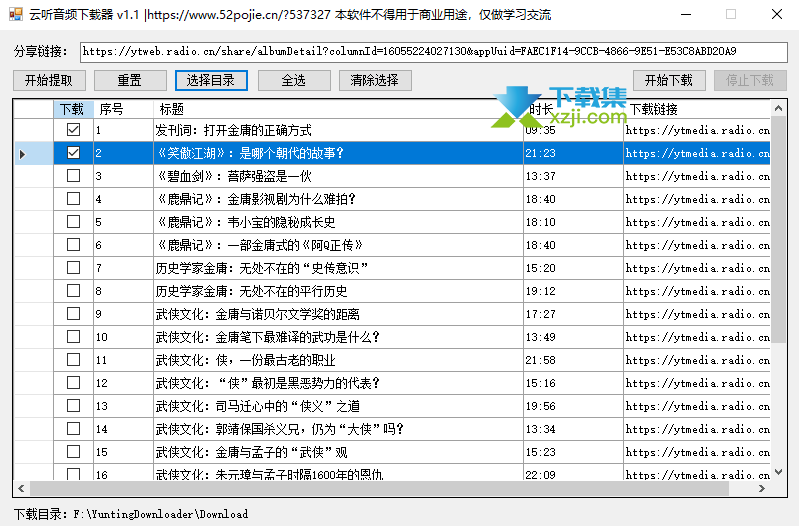Check the download box for row 3

tap(73, 176)
